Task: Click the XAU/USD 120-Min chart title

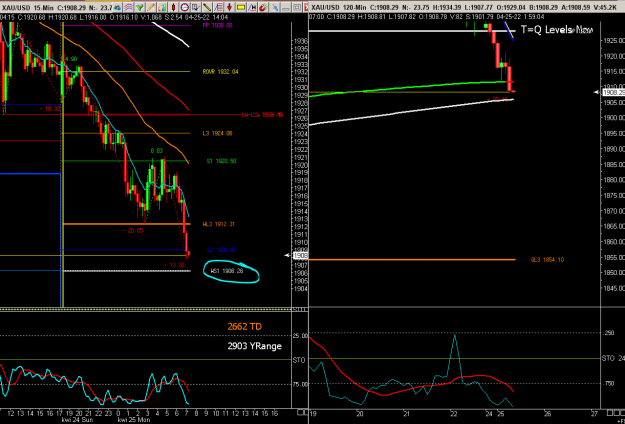Action: [x=338, y=7]
